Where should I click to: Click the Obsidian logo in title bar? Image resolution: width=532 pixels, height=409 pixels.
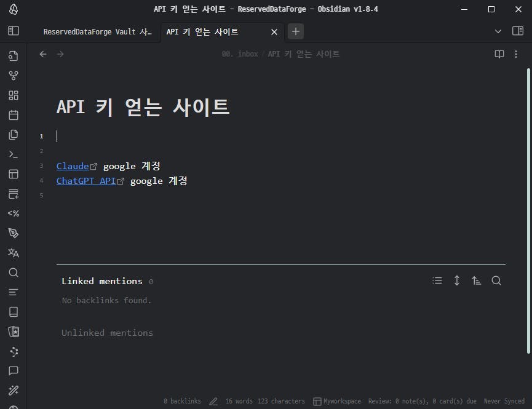(x=14, y=9)
